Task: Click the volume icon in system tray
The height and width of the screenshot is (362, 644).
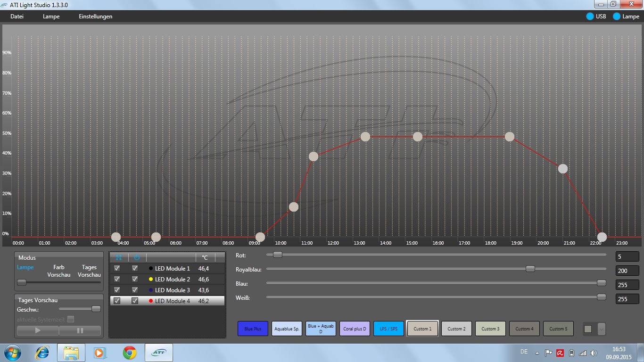Action: coord(594,353)
